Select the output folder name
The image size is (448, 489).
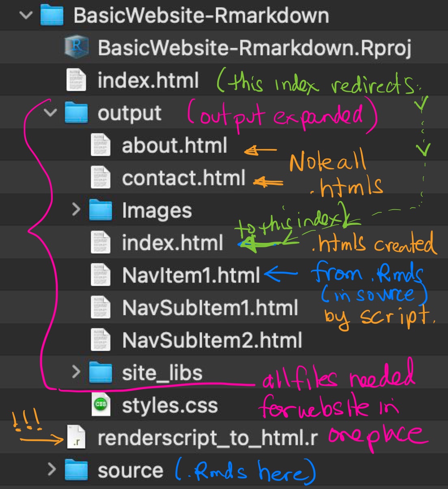tap(129, 114)
